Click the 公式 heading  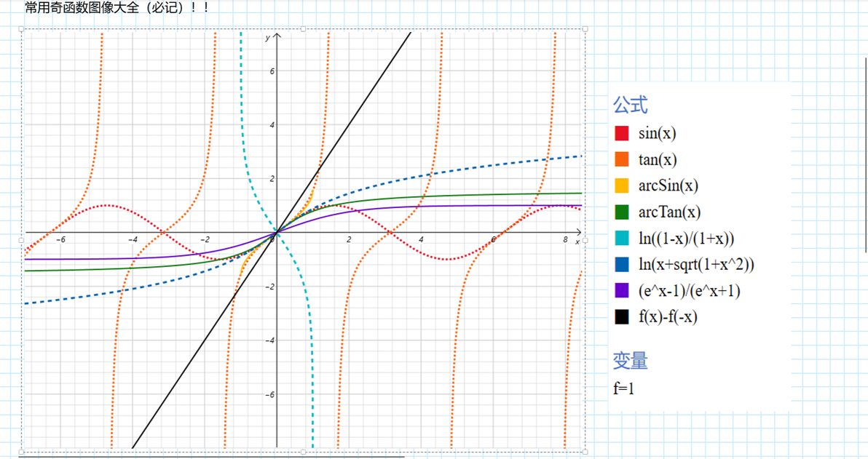pyautogui.click(x=630, y=105)
